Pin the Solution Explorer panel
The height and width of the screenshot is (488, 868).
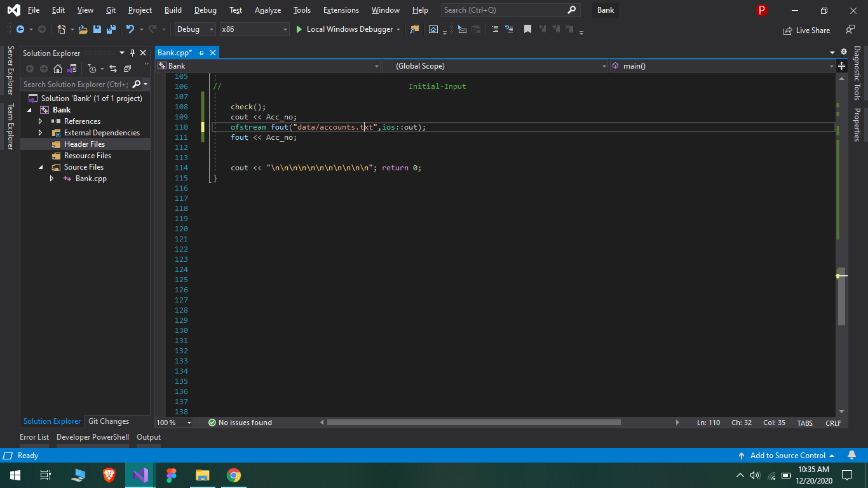coord(132,53)
